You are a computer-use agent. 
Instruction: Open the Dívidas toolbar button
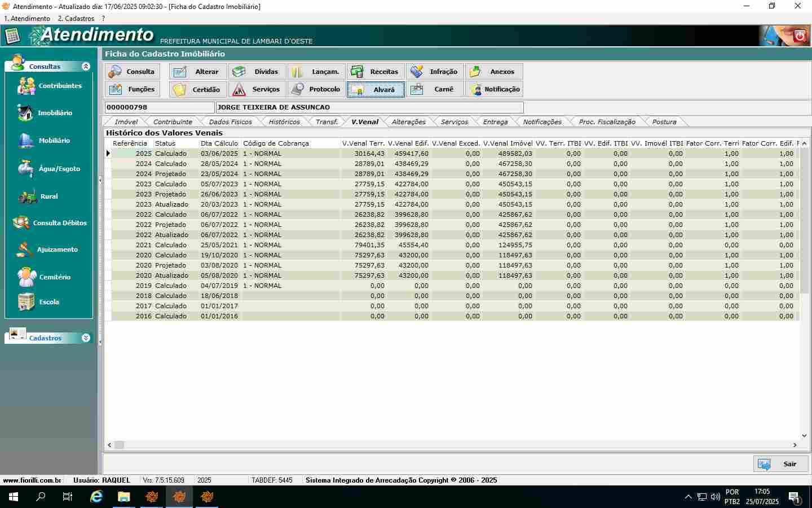tap(258, 72)
